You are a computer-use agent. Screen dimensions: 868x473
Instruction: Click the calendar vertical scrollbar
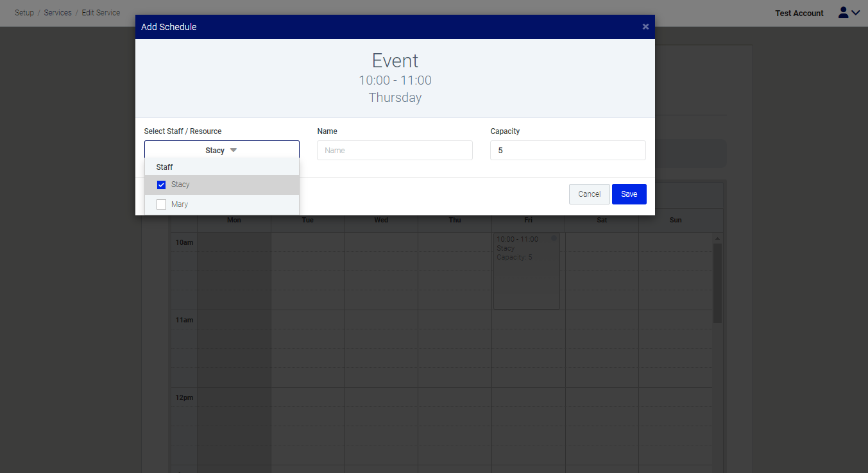[717, 283]
